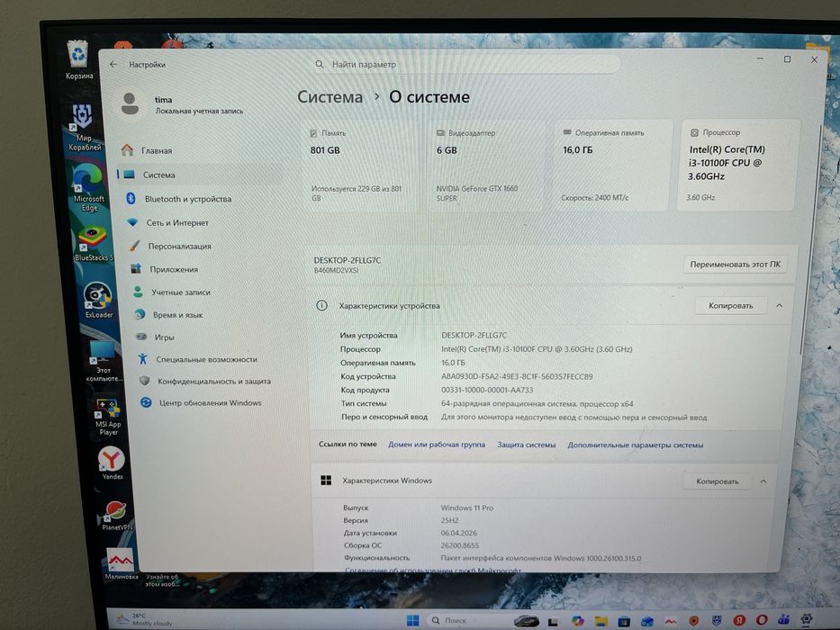This screenshot has height=630, width=840.
Task: Copy device characteristics with Копировать
Action: pos(731,305)
